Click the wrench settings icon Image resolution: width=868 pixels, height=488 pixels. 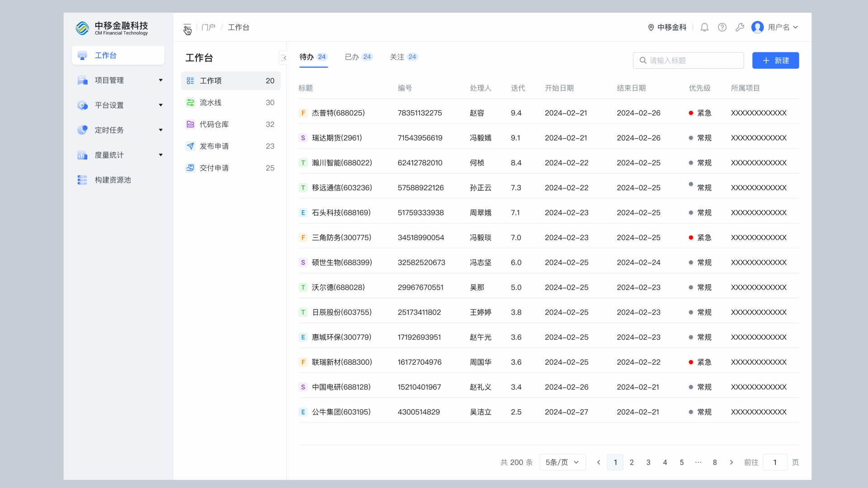click(x=740, y=28)
